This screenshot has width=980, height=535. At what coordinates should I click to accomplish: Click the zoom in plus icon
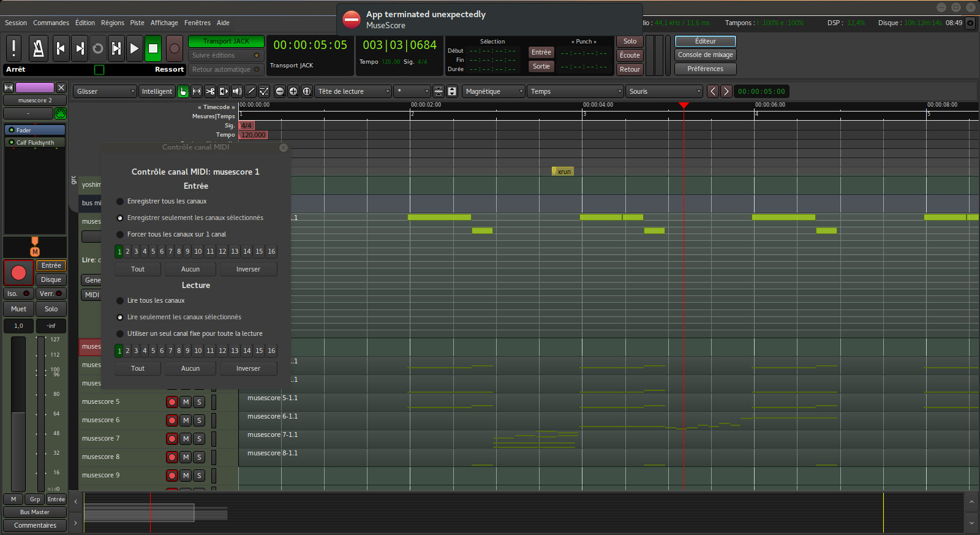tap(293, 91)
